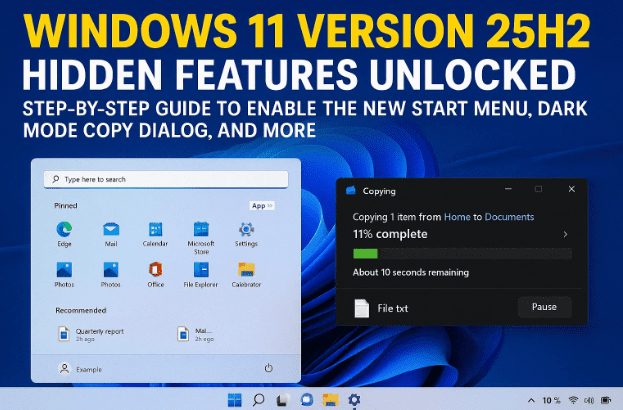Launch Calendar from pinned apps
623x410 pixels.
click(x=155, y=229)
